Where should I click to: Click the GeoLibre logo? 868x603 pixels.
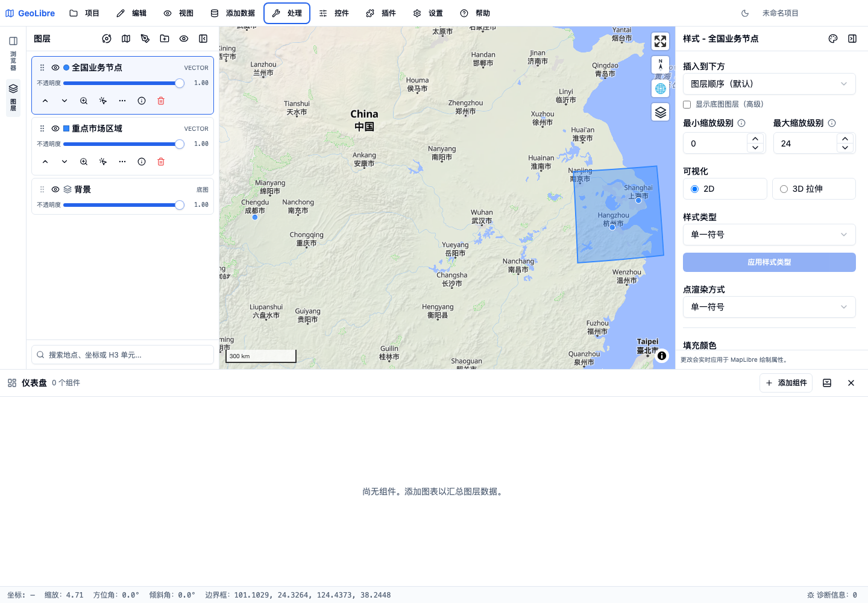click(30, 13)
